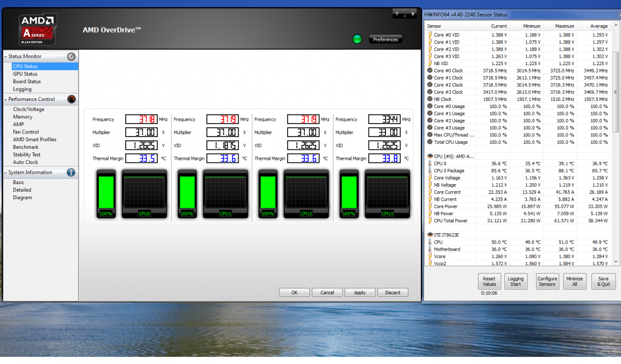The image size is (621, 364).
Task: Collapse the Status Monitor section
Action: click(6, 56)
